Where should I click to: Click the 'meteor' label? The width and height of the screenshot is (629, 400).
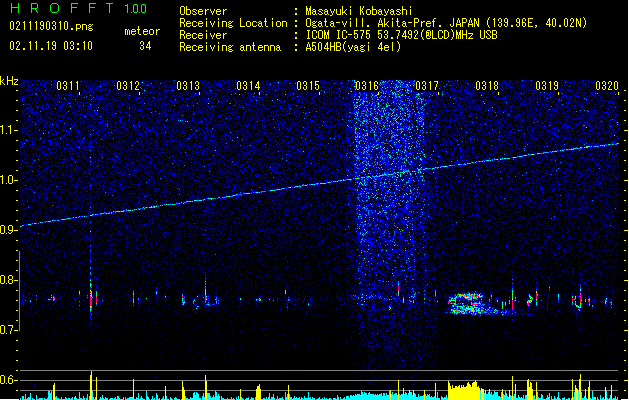tap(142, 31)
